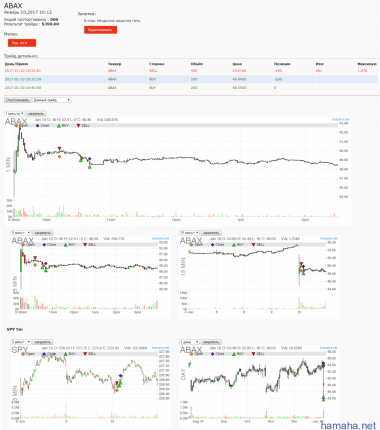Click Open legend icon in 5-minute ABAX chart
The image size is (380, 430).
[x=23, y=245]
